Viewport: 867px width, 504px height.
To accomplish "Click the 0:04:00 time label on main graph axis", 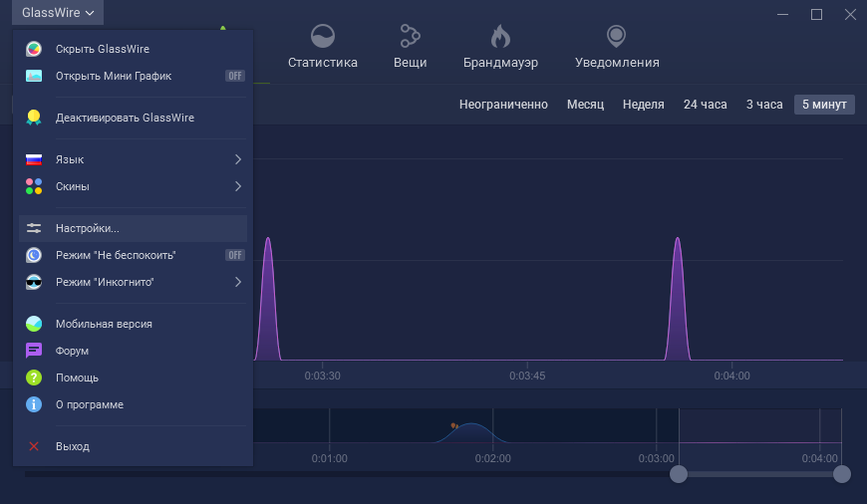I will tap(731, 376).
